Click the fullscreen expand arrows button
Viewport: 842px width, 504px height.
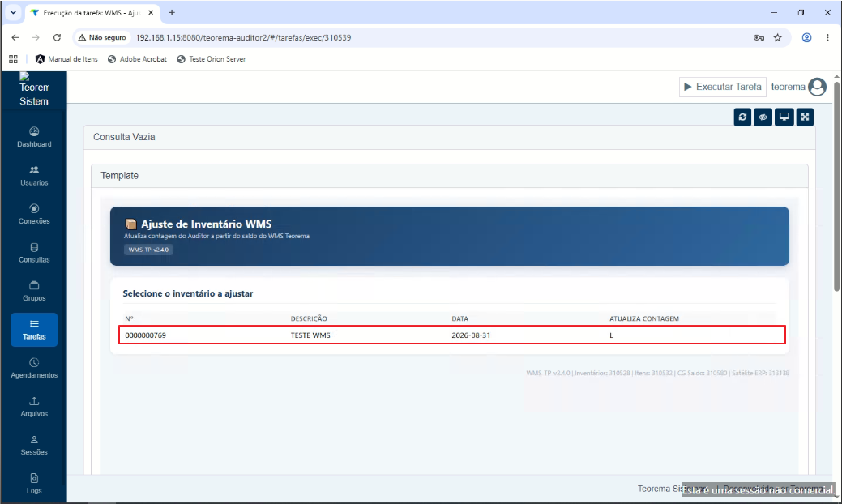805,117
